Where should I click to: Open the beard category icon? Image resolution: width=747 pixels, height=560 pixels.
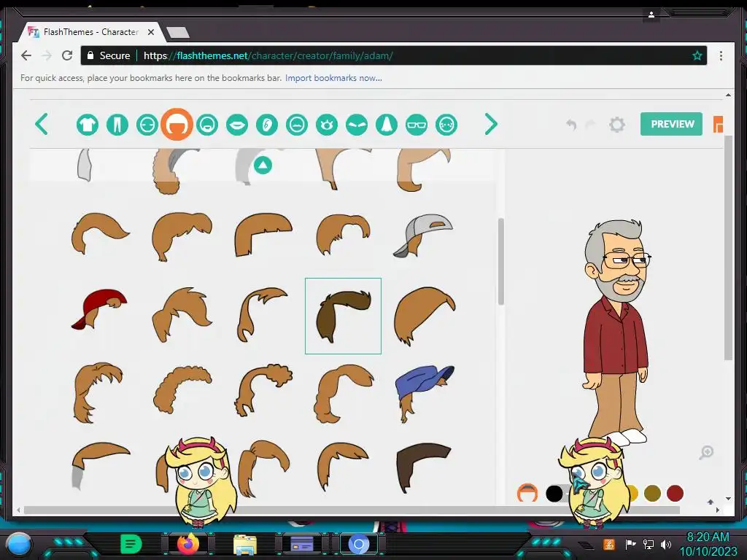(206, 125)
